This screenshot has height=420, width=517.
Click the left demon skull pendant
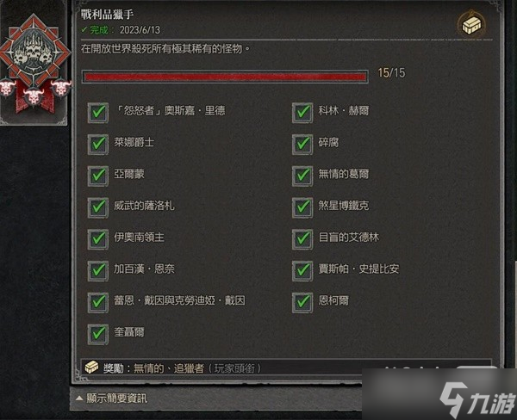coord(8,89)
